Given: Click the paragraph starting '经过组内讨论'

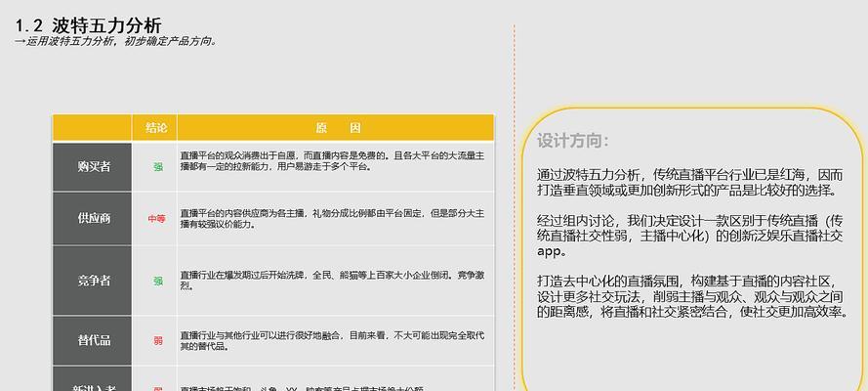Looking at the screenshot, I should pyautogui.click(x=690, y=236).
